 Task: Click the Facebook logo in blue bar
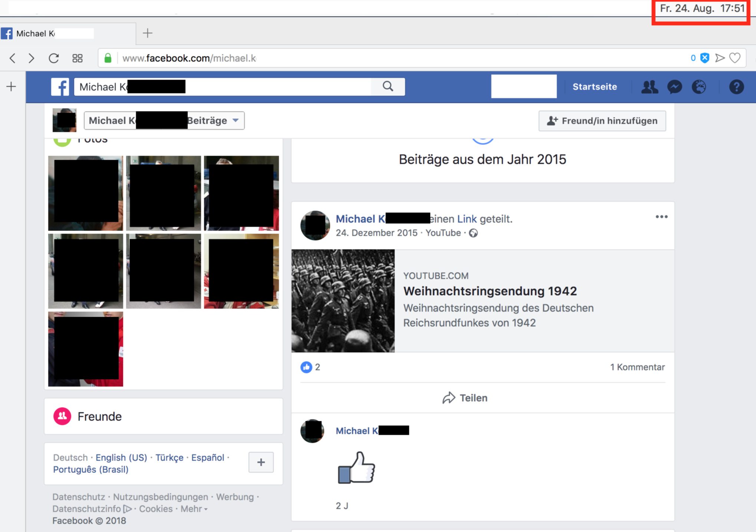point(60,87)
